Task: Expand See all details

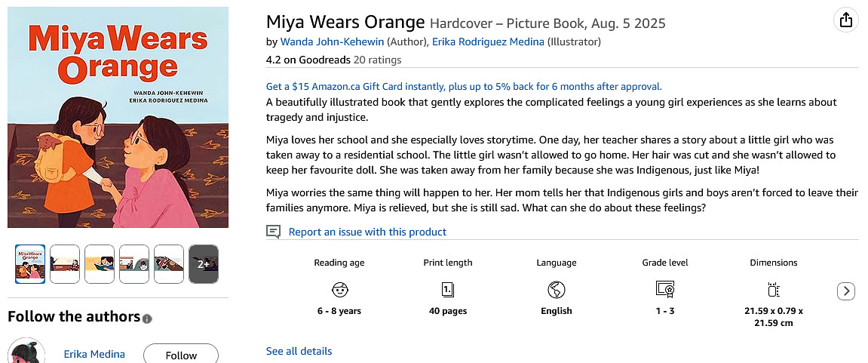Action: point(299,351)
